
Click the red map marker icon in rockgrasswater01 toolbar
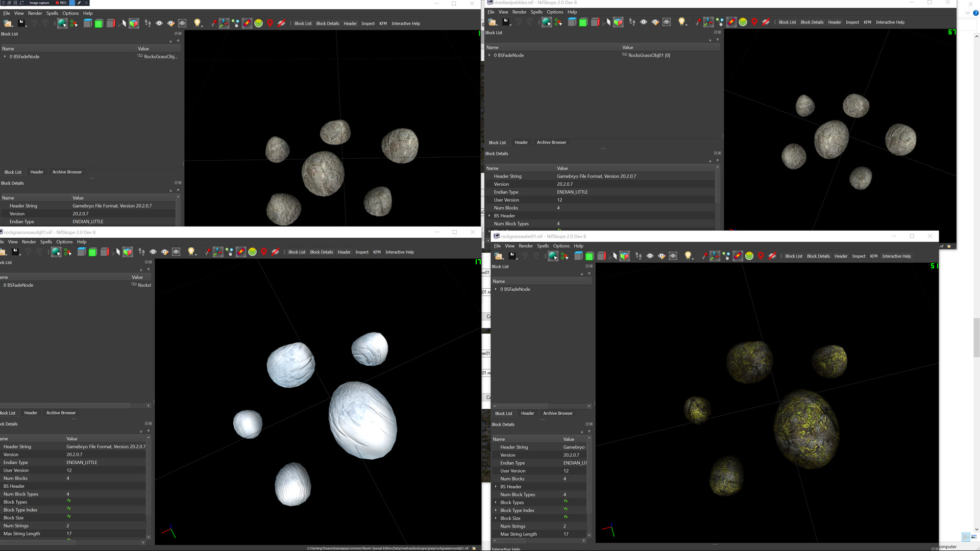[x=761, y=256]
